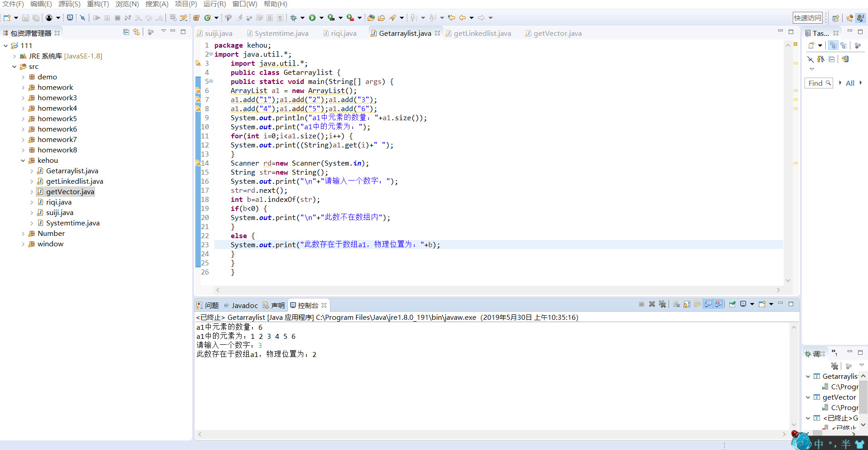
Task: Click the Save All toolbar icon
Action: coord(36,18)
